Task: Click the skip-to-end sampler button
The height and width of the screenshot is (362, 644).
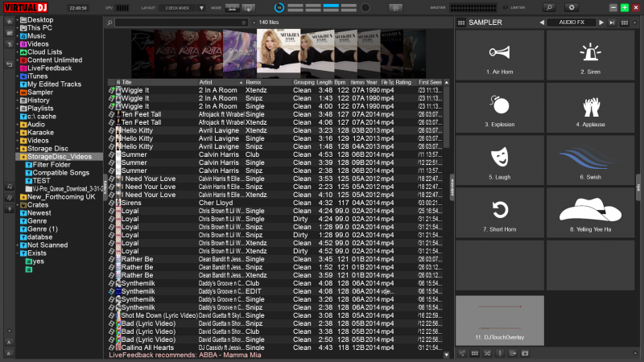Action: [x=612, y=23]
